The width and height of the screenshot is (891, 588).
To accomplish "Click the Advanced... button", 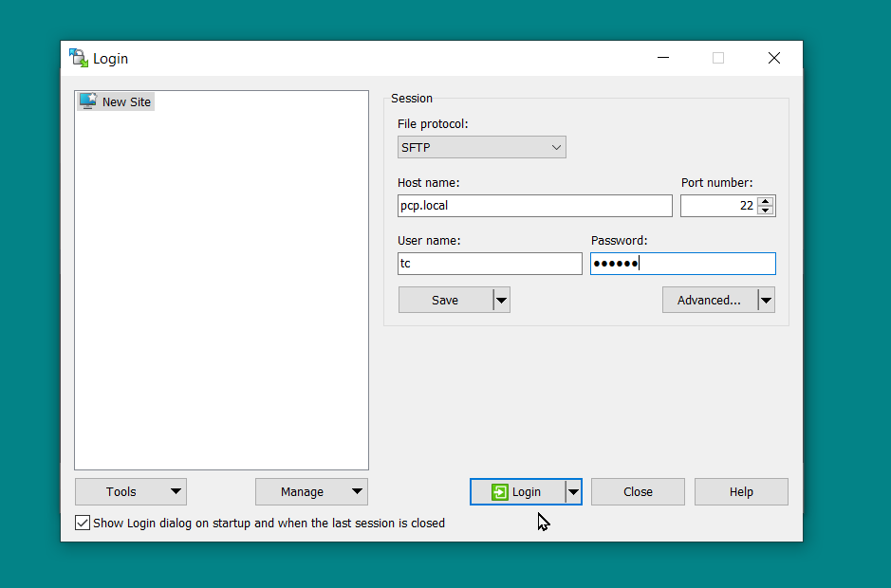I will 709,301.
